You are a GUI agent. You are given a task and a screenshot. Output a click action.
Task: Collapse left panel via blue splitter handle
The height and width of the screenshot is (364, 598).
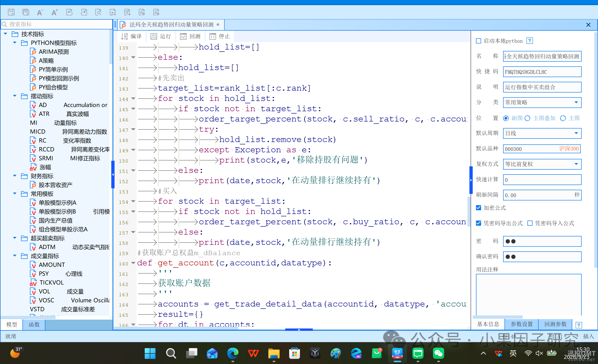pos(113,174)
